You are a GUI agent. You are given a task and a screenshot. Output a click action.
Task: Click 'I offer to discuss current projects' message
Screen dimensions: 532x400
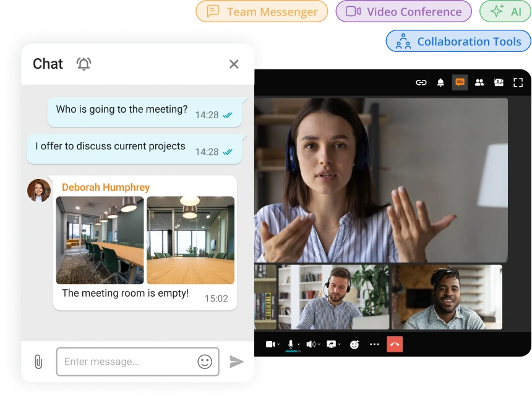coord(134,149)
